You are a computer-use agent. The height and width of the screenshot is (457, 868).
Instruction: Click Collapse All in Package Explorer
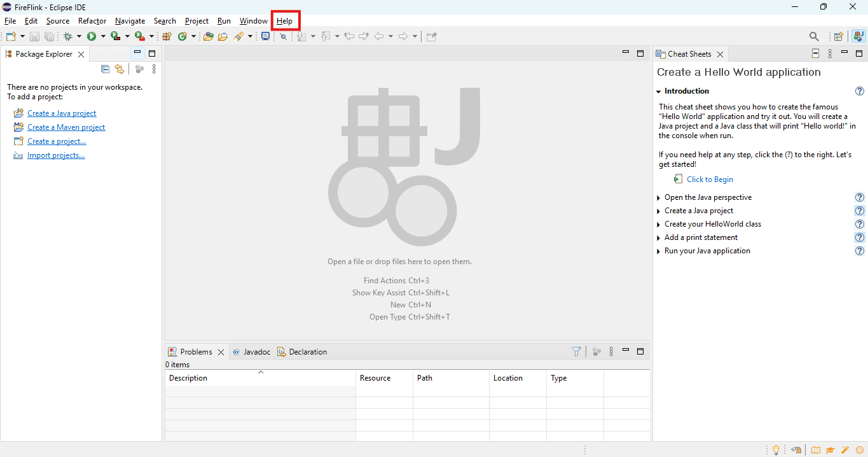[x=106, y=69]
